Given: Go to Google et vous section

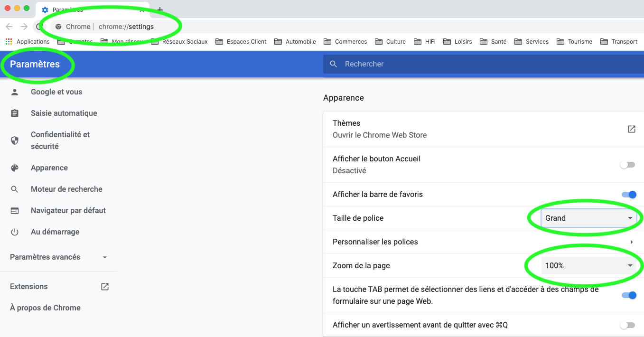Looking at the screenshot, I should (56, 92).
